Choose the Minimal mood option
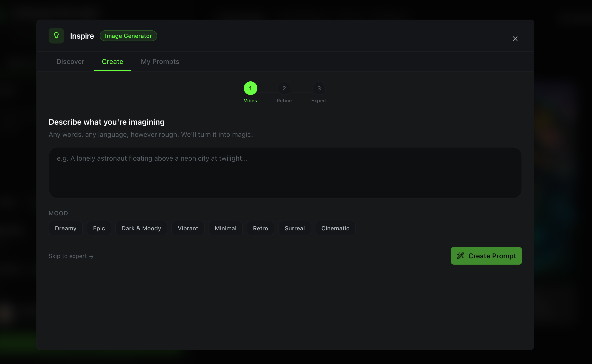This screenshot has width=592, height=364. 226,228
